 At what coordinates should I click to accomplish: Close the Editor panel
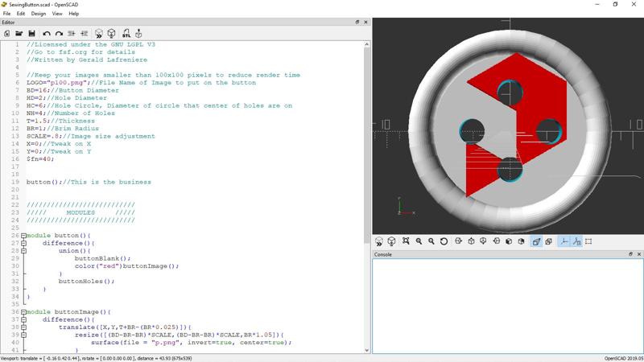click(x=365, y=23)
